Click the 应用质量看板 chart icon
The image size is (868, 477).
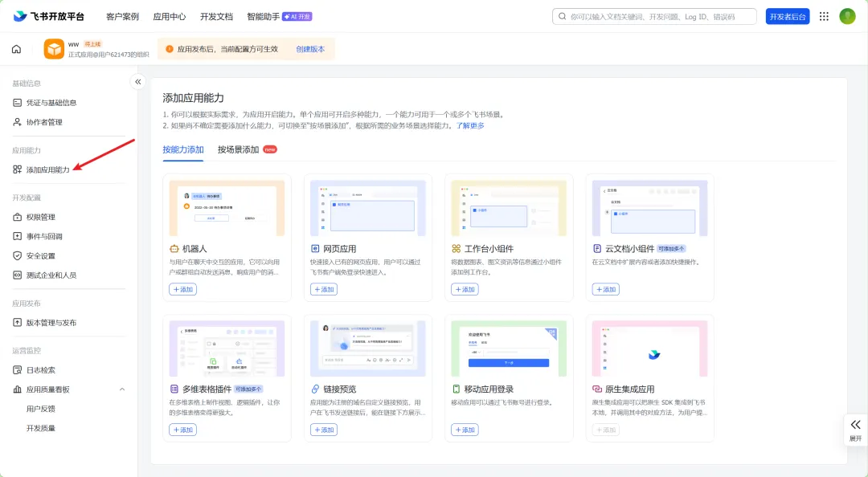click(17, 389)
